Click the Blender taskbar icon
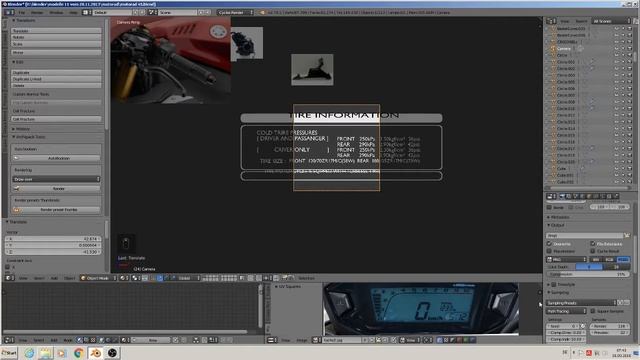Screen dimensions: 640x360 click(x=96, y=353)
